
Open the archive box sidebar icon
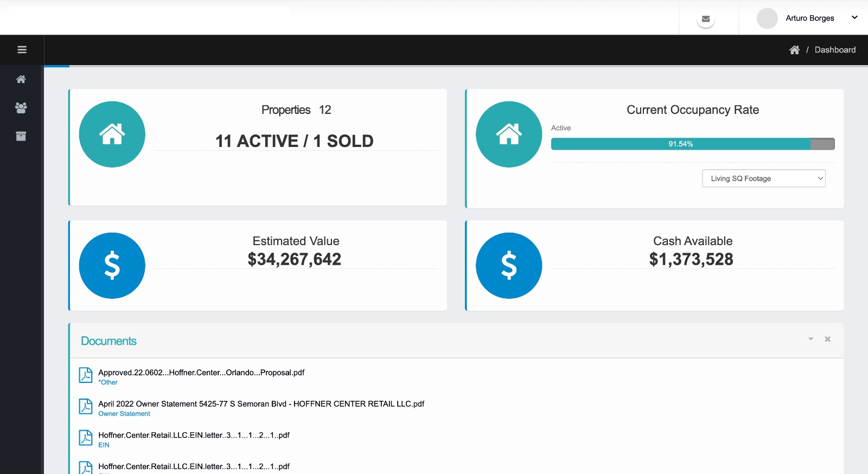click(21, 136)
